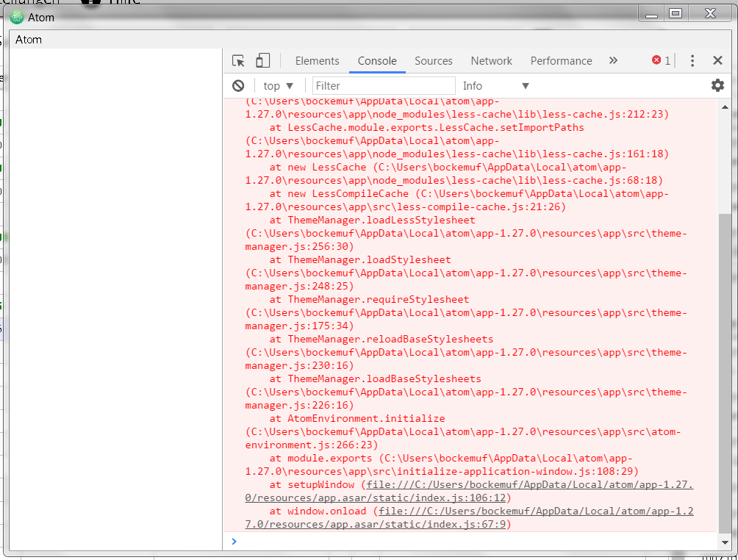This screenshot has width=738, height=560.
Task: Close the Atom window
Action: point(710,14)
